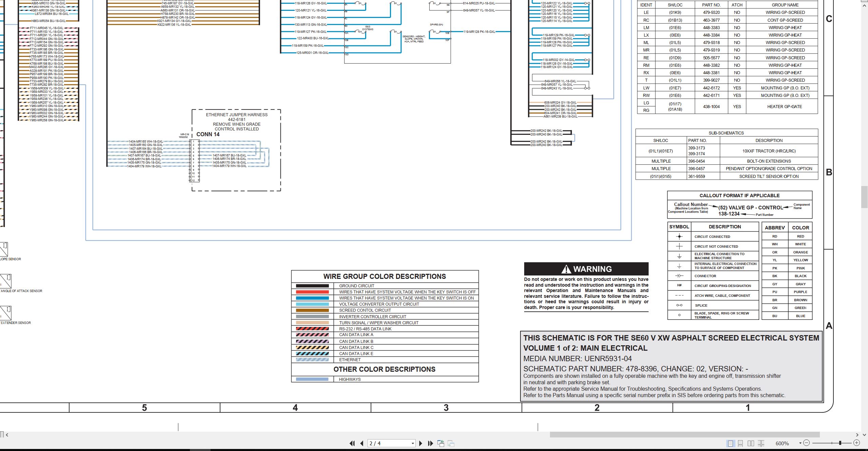Click the PURPLE color name cell
Screen dimensions: 868x451
pyautogui.click(x=800, y=292)
